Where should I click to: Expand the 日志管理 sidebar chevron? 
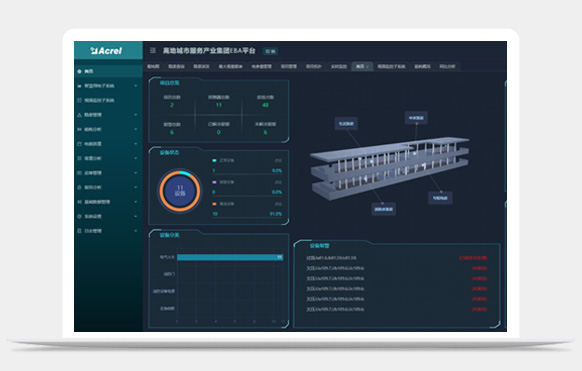point(135,231)
